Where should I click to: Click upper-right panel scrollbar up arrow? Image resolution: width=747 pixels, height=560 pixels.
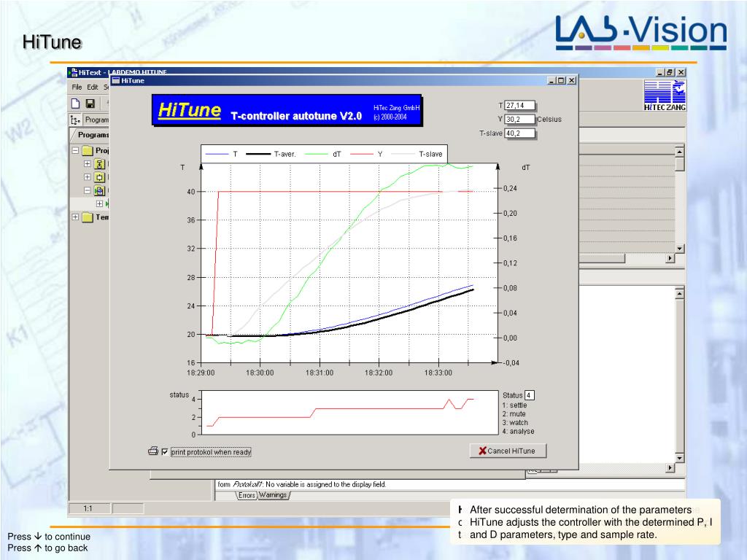[x=680, y=152]
